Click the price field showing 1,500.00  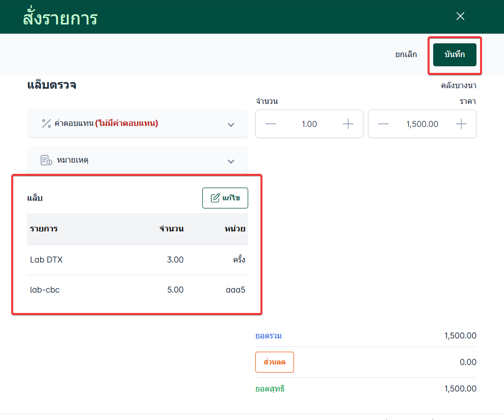(422, 124)
